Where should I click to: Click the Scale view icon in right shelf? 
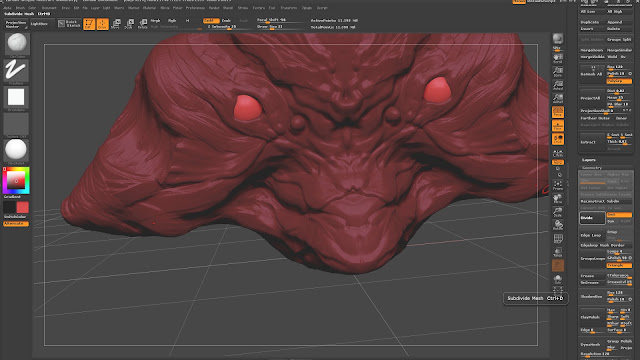click(558, 212)
